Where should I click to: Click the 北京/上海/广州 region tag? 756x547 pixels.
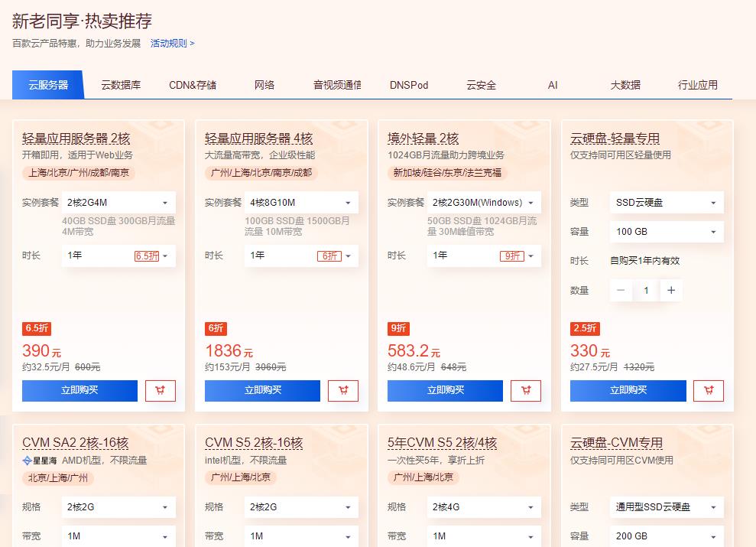(x=58, y=478)
